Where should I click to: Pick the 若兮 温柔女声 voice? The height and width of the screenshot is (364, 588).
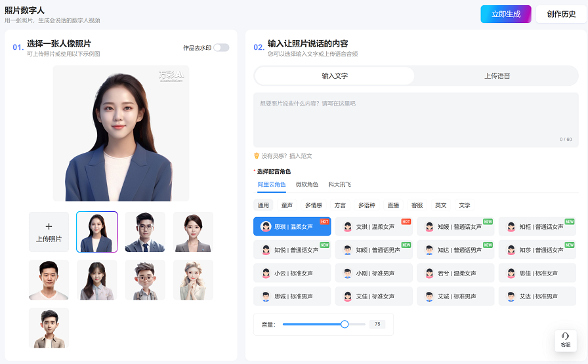455,273
